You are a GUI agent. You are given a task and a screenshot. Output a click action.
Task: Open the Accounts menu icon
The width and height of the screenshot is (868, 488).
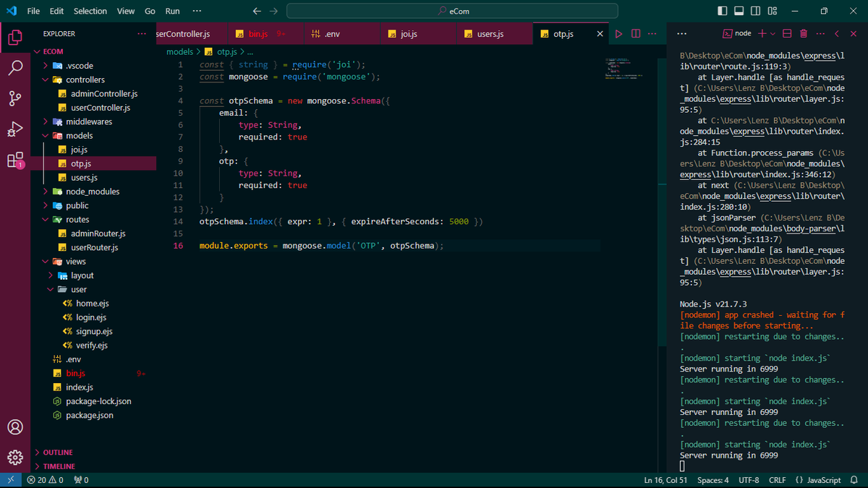point(15,427)
